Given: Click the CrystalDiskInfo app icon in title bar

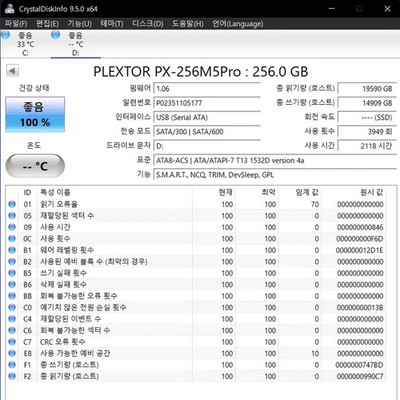Looking at the screenshot, I should point(9,8).
